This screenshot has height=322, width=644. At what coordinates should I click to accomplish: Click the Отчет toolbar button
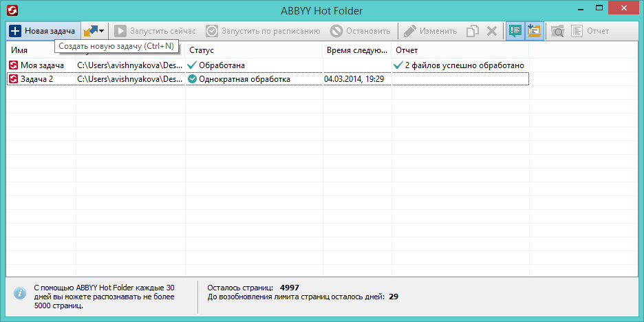click(590, 31)
